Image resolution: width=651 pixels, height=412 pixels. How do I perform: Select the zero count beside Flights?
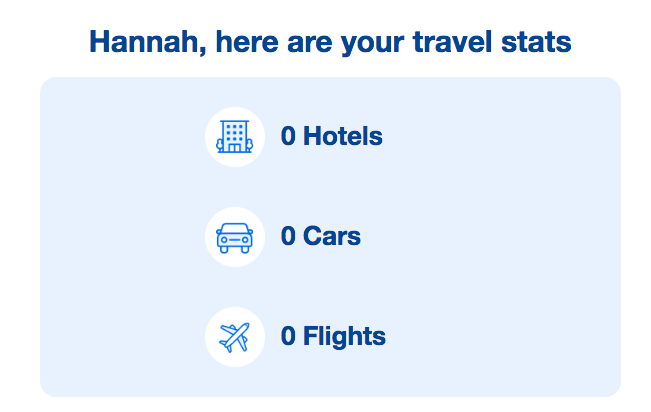(x=288, y=336)
